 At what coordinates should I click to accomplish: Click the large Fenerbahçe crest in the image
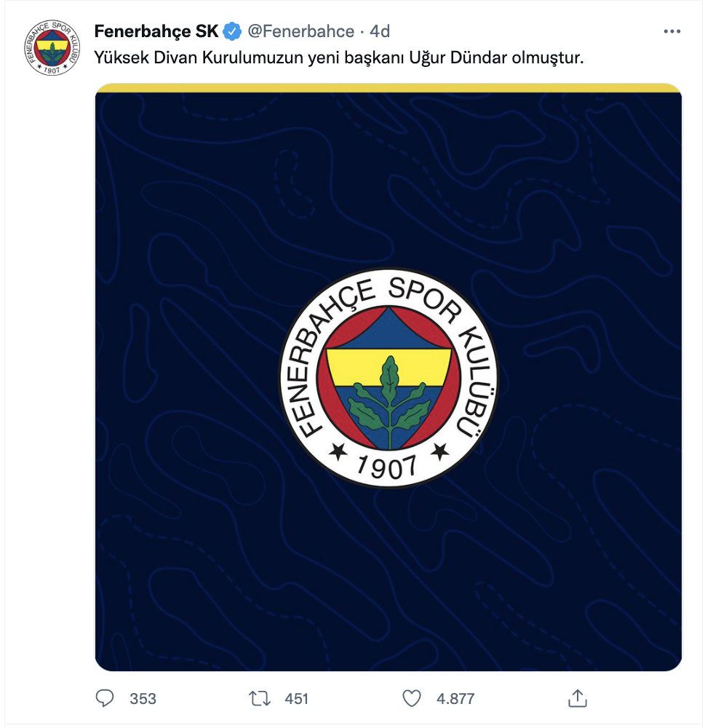[x=389, y=378]
